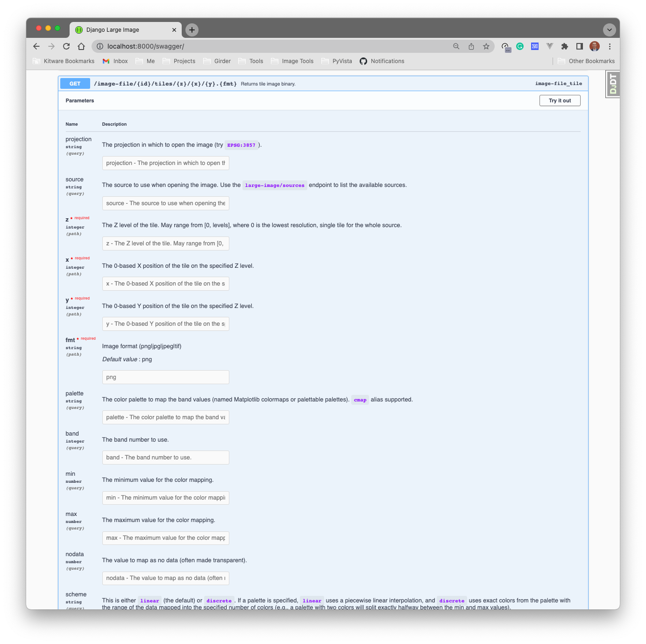Click the fmt input field showing png
646x644 pixels.
pos(165,377)
